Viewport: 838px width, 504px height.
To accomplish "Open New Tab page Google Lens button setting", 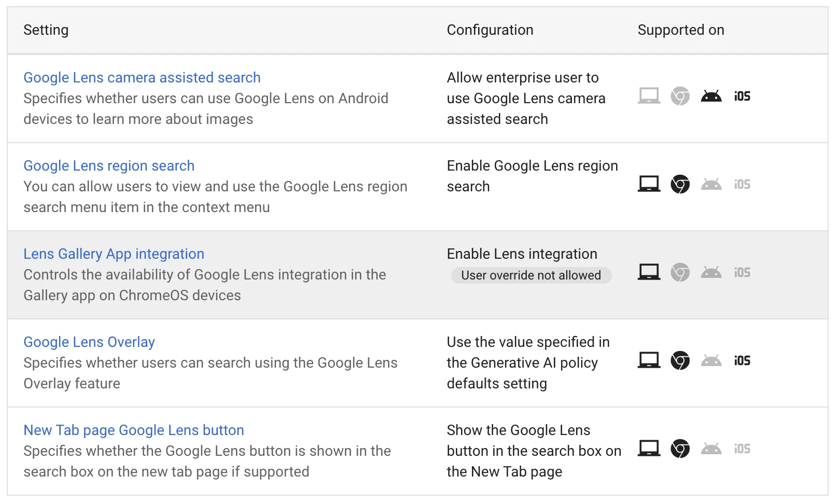I will pos(134,430).
